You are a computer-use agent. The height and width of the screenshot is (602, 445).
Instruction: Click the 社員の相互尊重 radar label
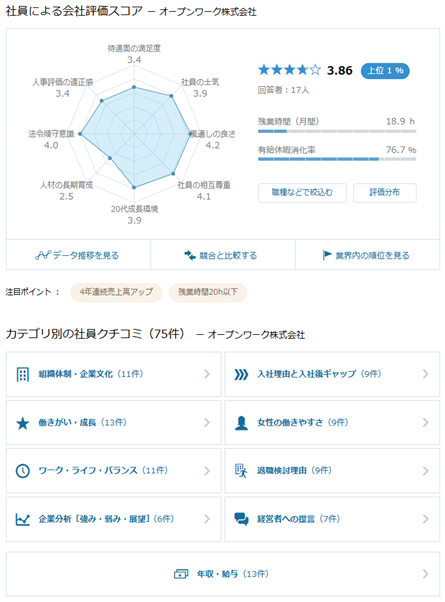[204, 185]
